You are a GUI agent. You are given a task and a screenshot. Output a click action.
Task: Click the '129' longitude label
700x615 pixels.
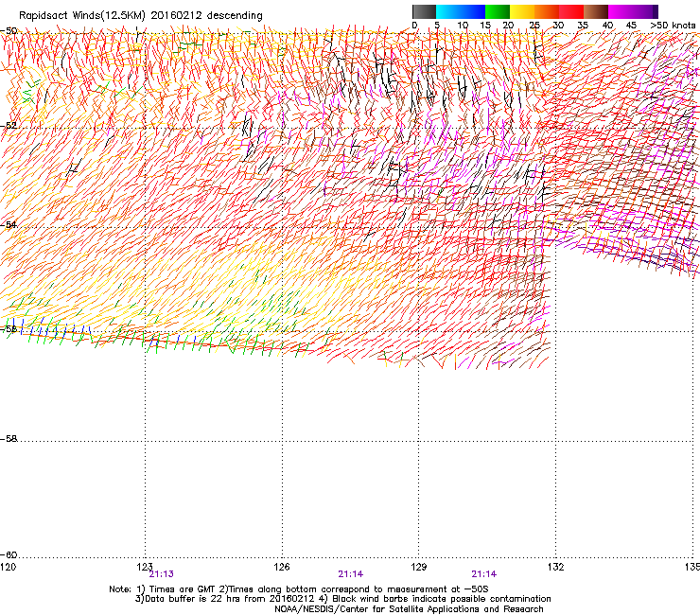419,567
